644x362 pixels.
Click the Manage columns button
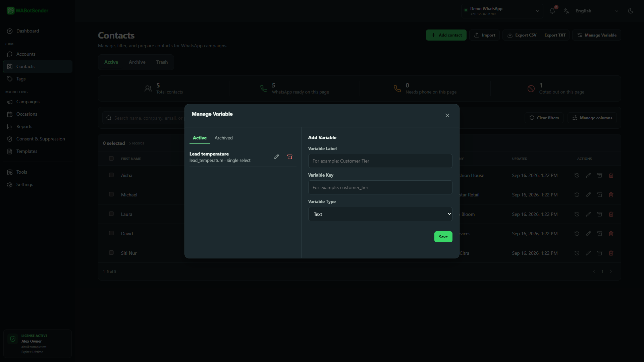point(592,118)
